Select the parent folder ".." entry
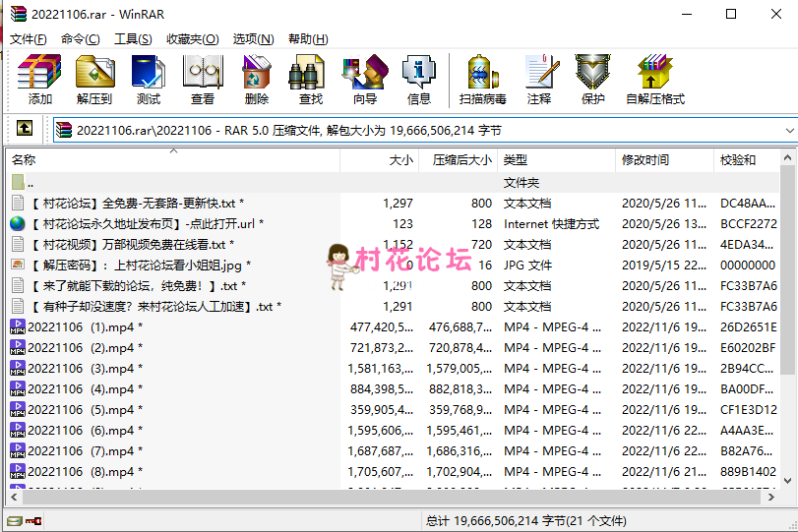798x532 pixels. point(31,183)
